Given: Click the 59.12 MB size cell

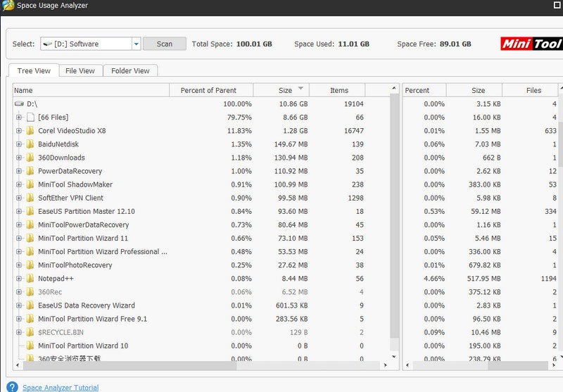Looking at the screenshot, I should point(486,211).
